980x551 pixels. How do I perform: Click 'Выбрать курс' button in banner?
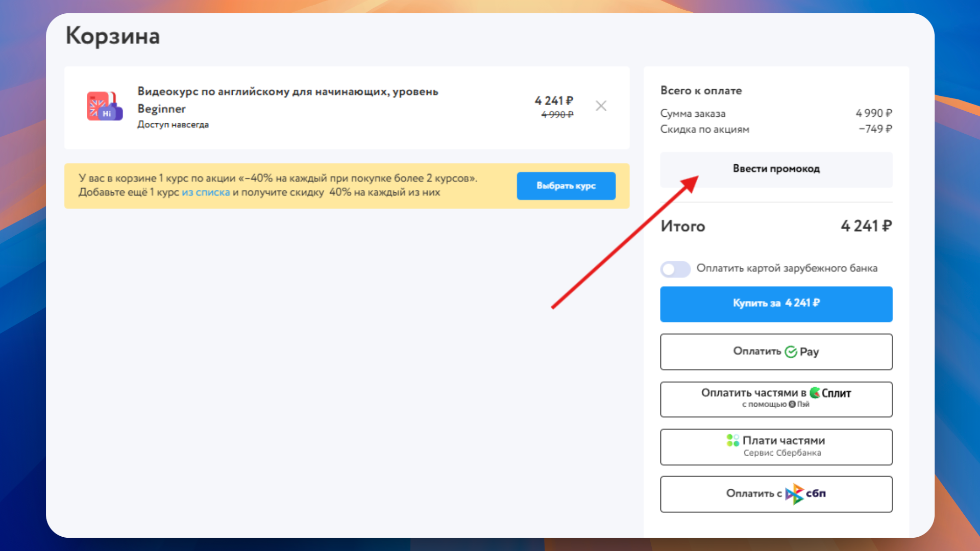coord(566,186)
